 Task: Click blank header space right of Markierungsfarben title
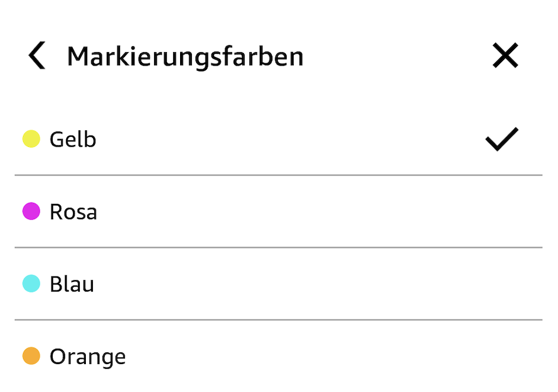pyautogui.click(x=397, y=57)
